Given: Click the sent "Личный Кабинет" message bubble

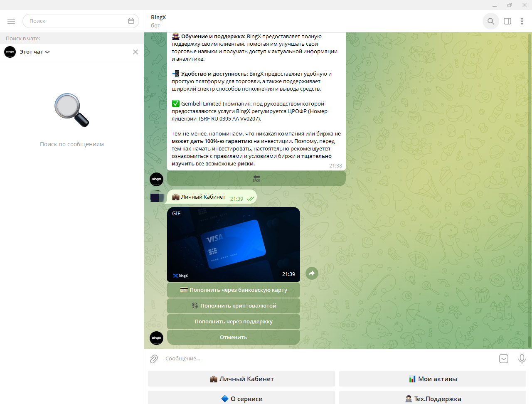Looking at the screenshot, I should tap(212, 197).
